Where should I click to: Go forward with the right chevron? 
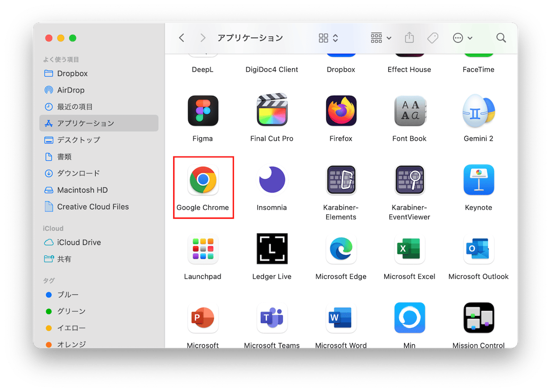[x=203, y=38]
